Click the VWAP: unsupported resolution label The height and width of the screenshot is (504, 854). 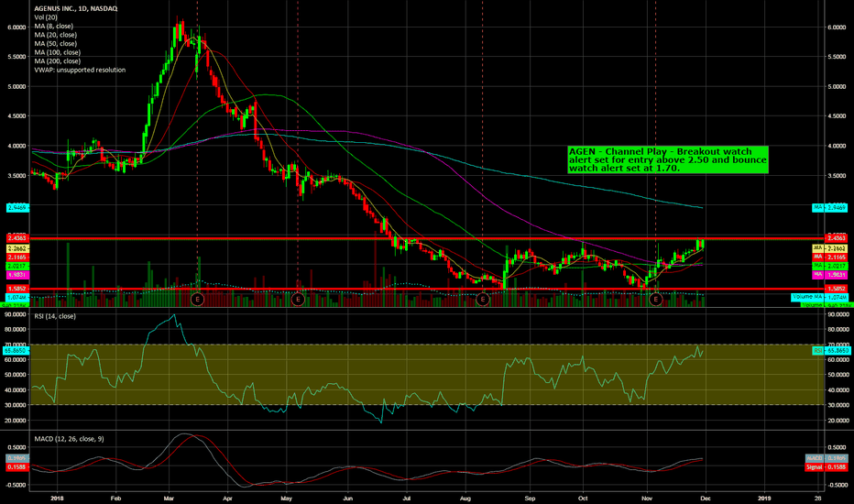(x=80, y=70)
